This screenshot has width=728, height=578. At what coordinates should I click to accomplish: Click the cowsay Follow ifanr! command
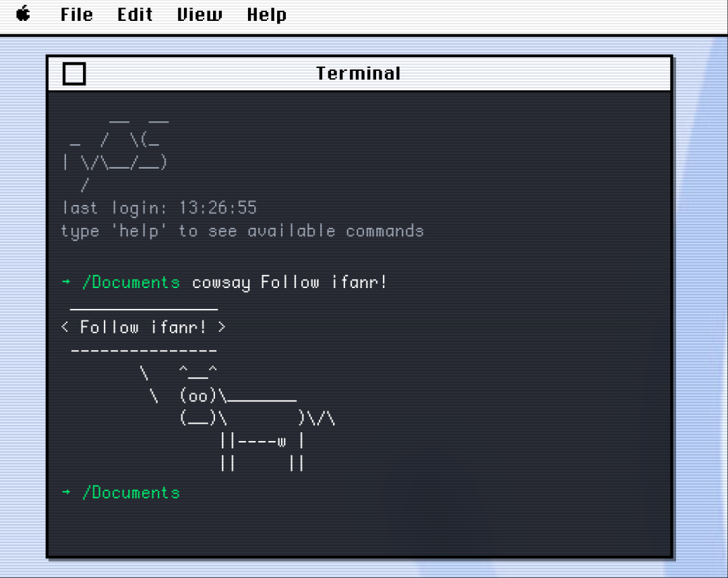point(289,283)
